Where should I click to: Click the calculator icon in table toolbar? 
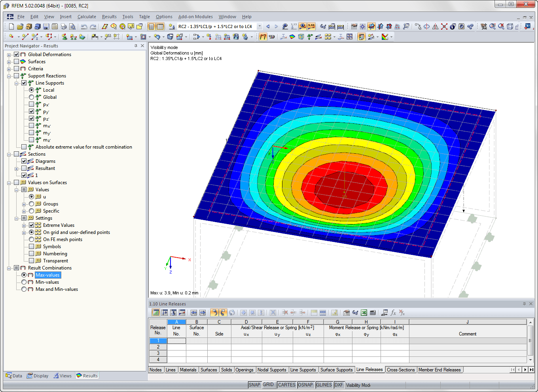(373, 313)
